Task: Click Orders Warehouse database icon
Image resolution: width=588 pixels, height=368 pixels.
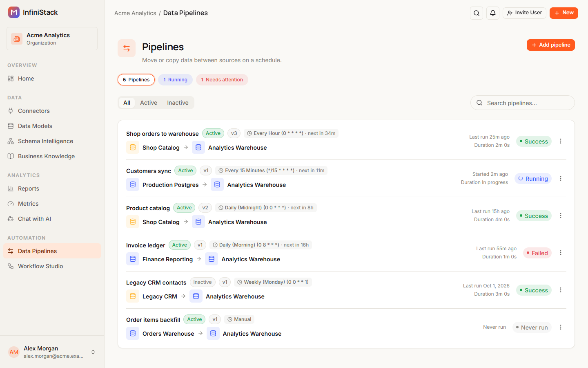Action: pyautogui.click(x=133, y=334)
